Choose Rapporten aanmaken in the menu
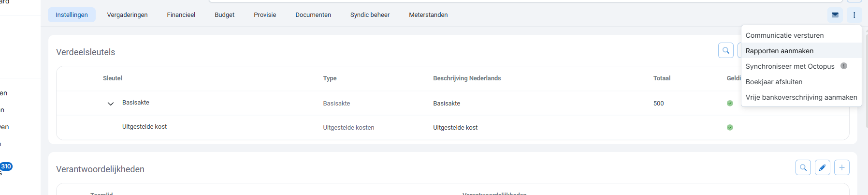Image resolution: width=868 pixels, height=195 pixels. coord(779,51)
